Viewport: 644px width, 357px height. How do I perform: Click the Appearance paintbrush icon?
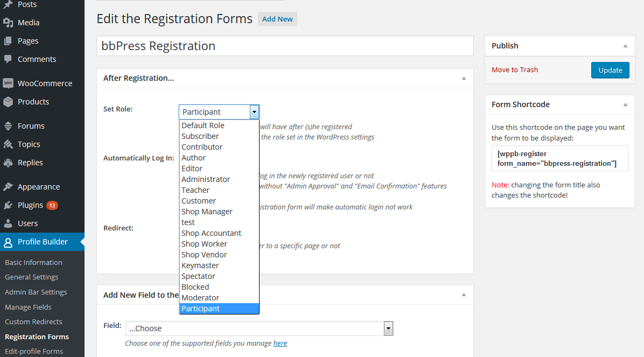(x=8, y=187)
